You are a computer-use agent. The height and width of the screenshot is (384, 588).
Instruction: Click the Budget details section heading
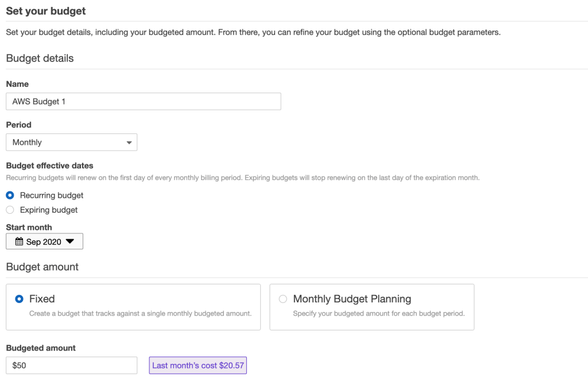pyautogui.click(x=40, y=58)
